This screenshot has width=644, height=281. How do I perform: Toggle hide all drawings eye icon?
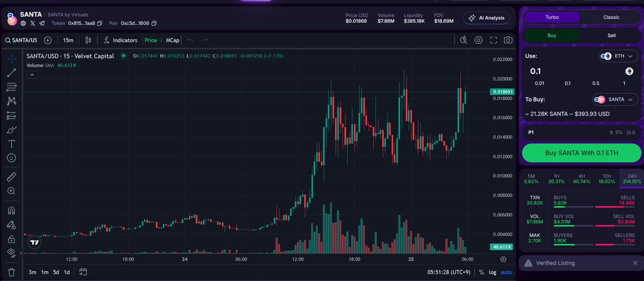(11, 252)
